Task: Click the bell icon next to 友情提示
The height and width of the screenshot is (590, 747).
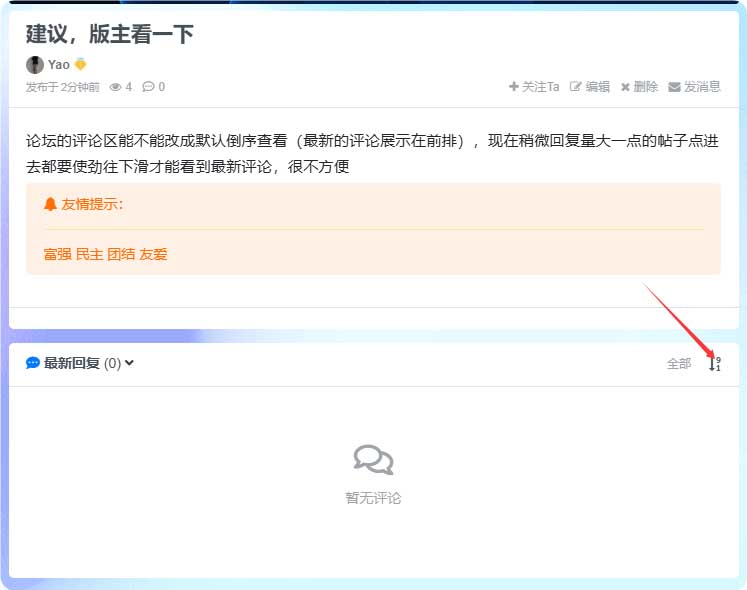Action: click(x=50, y=204)
